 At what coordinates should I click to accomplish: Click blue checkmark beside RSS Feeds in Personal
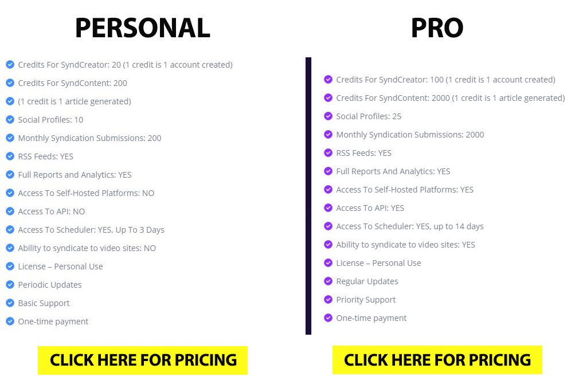pyautogui.click(x=10, y=156)
